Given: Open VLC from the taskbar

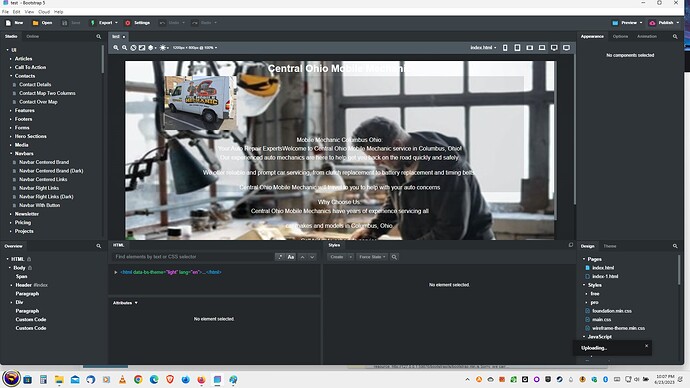Looking at the screenshot, I should [122, 379].
